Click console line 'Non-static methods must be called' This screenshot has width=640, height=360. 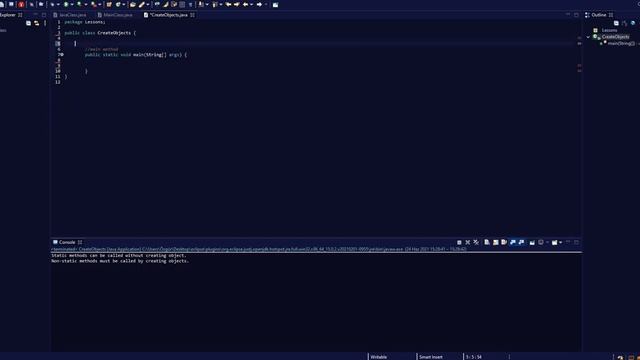pyautogui.click(x=120, y=261)
